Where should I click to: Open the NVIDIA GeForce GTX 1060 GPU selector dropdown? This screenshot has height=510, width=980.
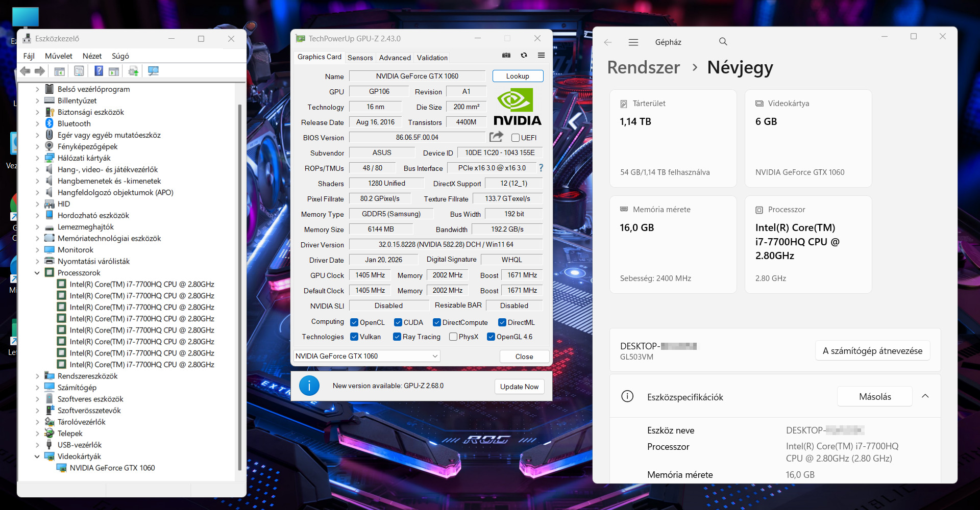pos(367,356)
